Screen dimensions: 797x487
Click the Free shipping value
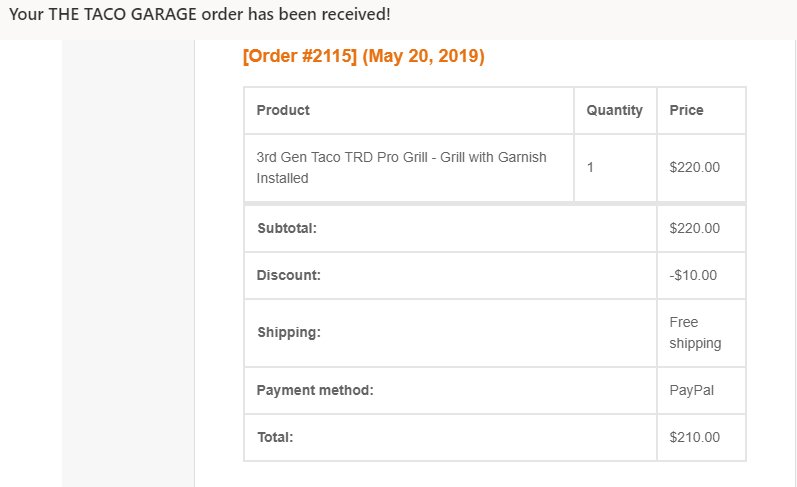point(695,332)
